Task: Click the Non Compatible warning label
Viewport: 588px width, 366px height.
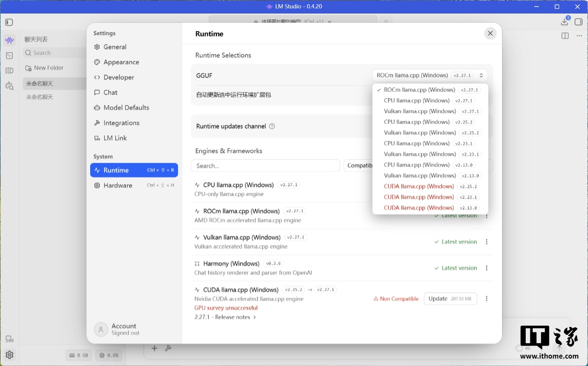Action: coord(396,299)
